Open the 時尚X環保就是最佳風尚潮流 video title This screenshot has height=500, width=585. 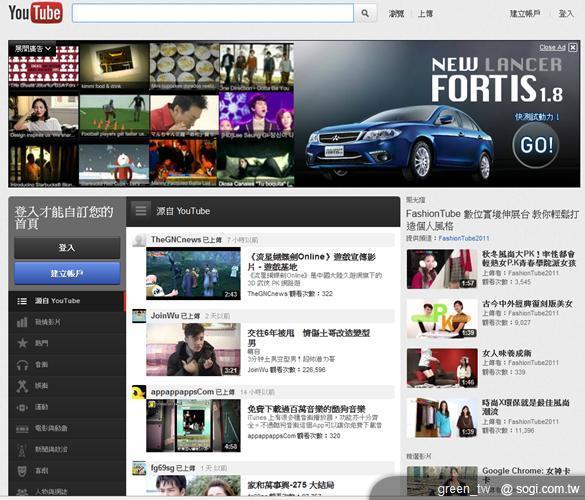tap(526, 407)
